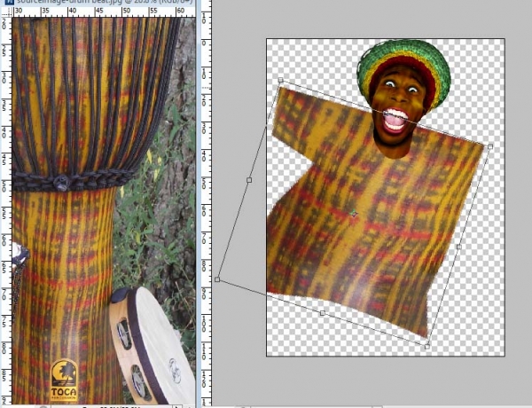Click the ruler origin box in the drum document

[6, 12]
